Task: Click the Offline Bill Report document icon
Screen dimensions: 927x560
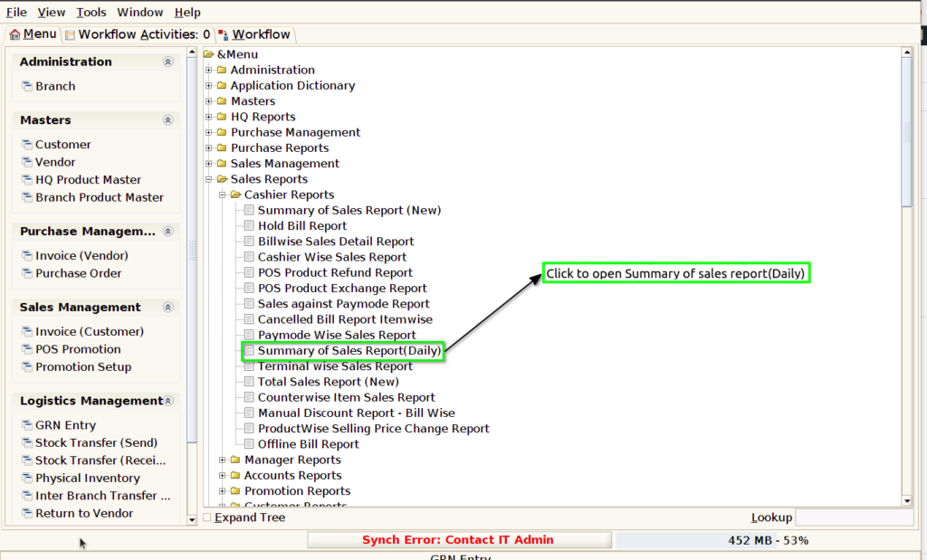Action: (x=250, y=444)
